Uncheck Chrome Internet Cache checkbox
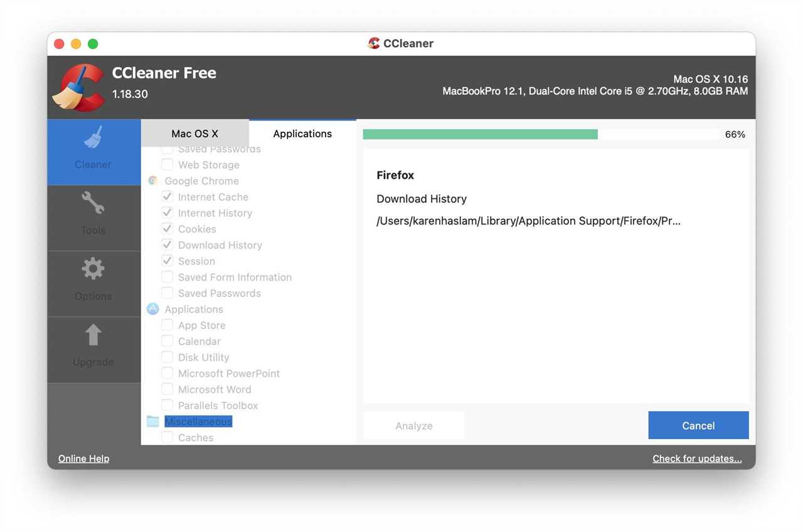 [x=167, y=196]
